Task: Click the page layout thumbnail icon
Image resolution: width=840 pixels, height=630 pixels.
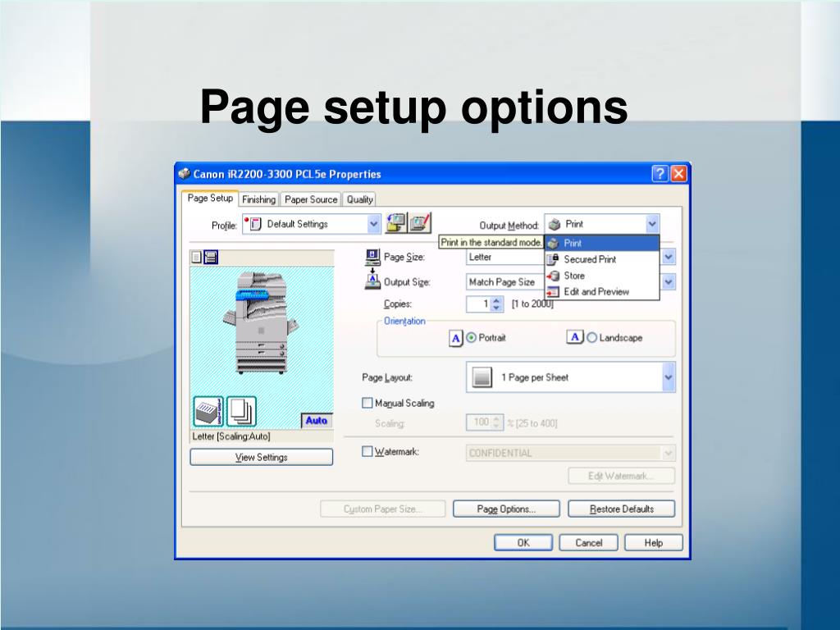Action: [x=482, y=377]
